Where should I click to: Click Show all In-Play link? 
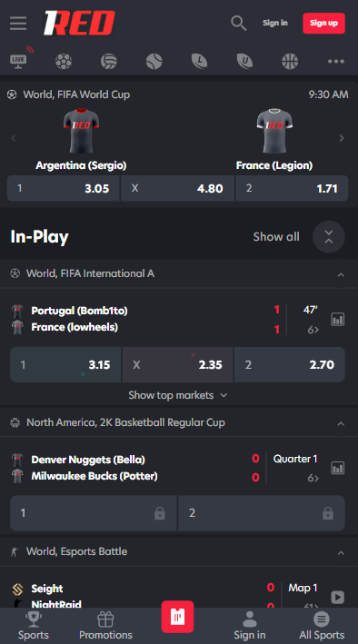pos(276,236)
